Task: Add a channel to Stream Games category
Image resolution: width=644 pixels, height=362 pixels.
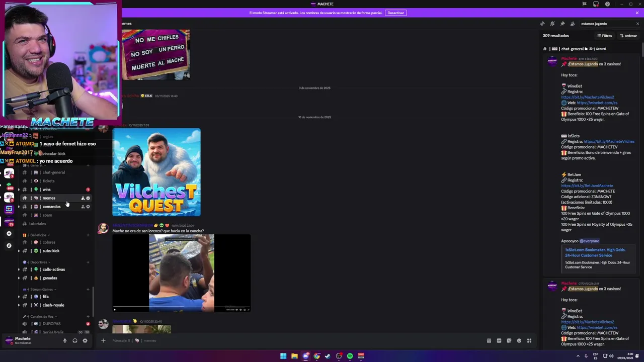Action: click(x=88, y=290)
